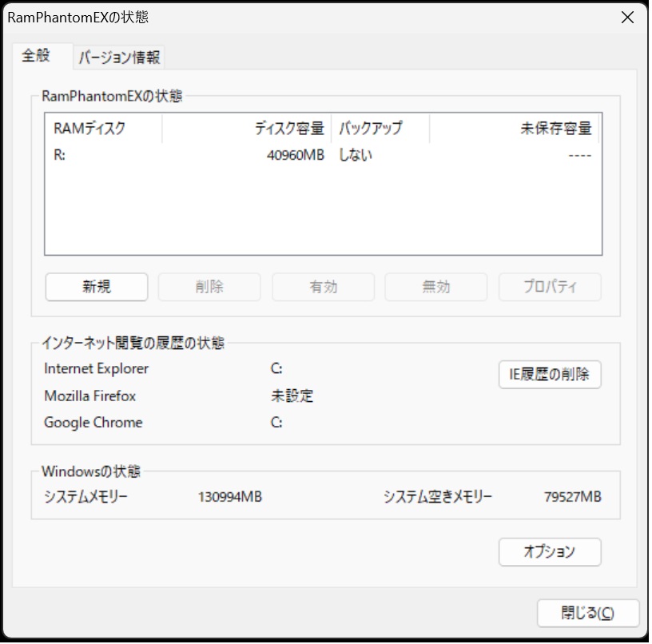
Task: Click the バックアップ column header
Action: 380,129
